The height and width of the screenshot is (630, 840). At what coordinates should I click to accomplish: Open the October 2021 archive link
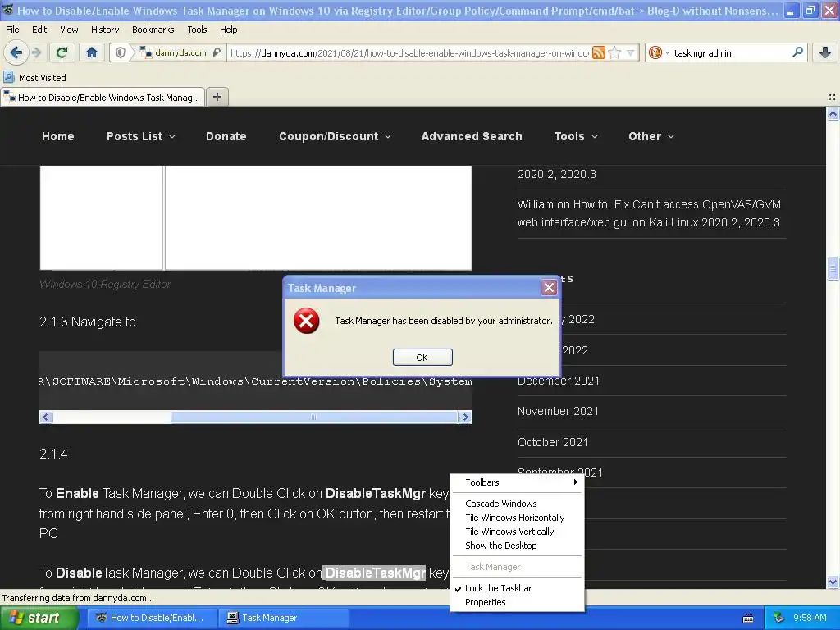click(x=552, y=442)
